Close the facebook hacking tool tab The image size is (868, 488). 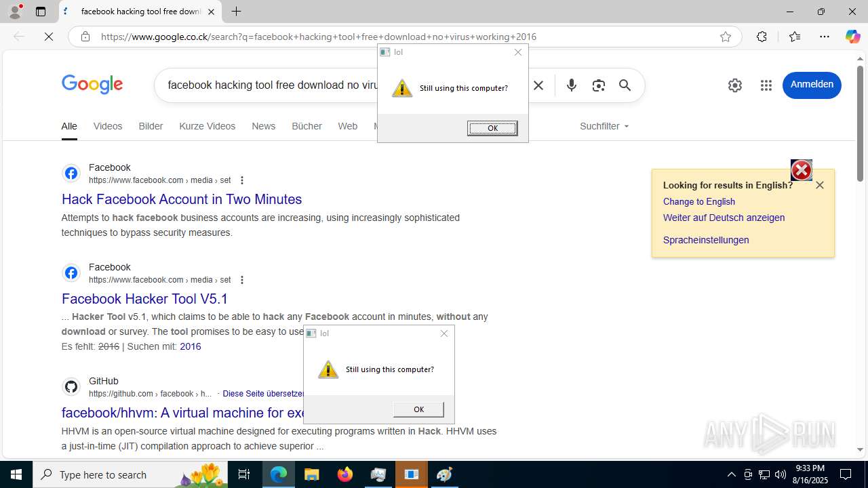tap(211, 12)
